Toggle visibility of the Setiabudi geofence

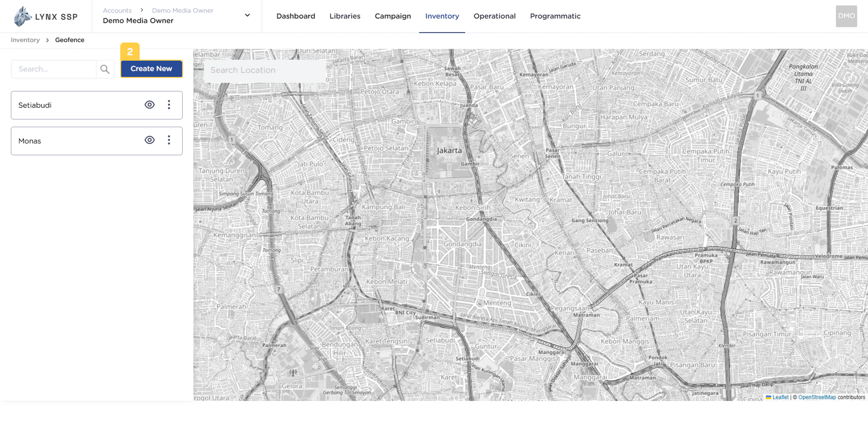pyautogui.click(x=150, y=105)
